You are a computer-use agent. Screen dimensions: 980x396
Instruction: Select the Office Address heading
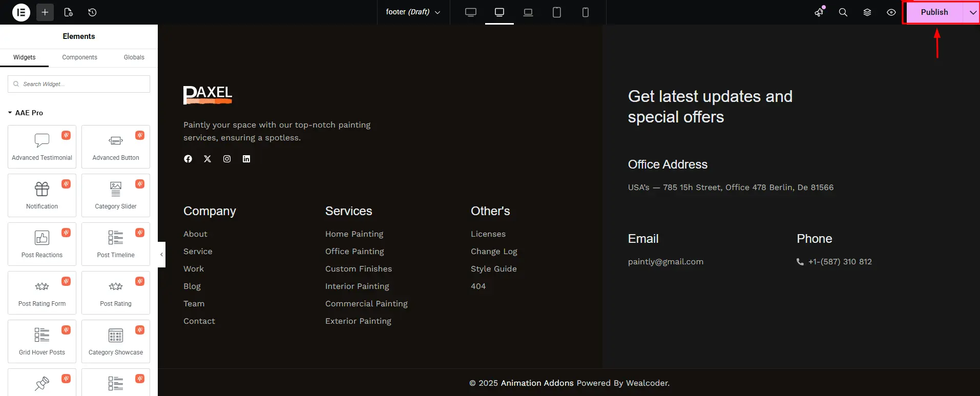click(x=668, y=164)
